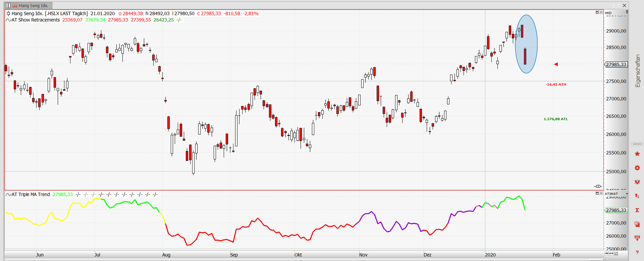The width and height of the screenshot is (644, 261).
Task: Click the chart zoom slider handle
Action: pos(598,186)
